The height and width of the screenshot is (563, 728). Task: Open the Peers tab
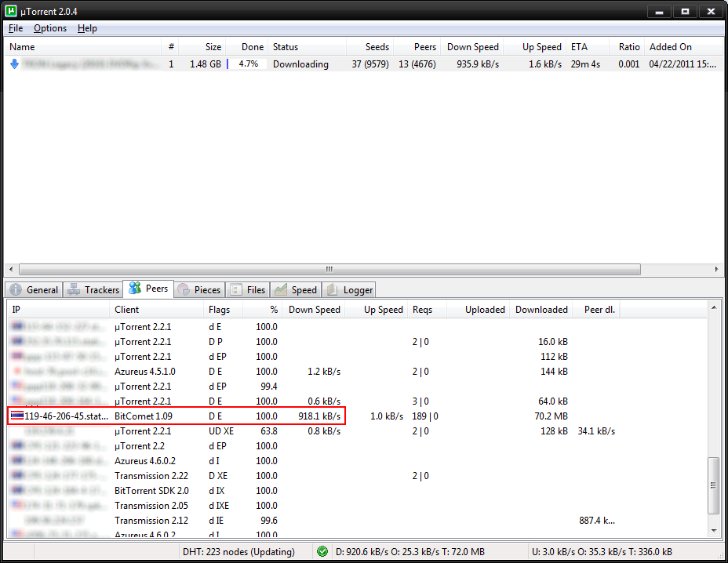pyautogui.click(x=148, y=289)
